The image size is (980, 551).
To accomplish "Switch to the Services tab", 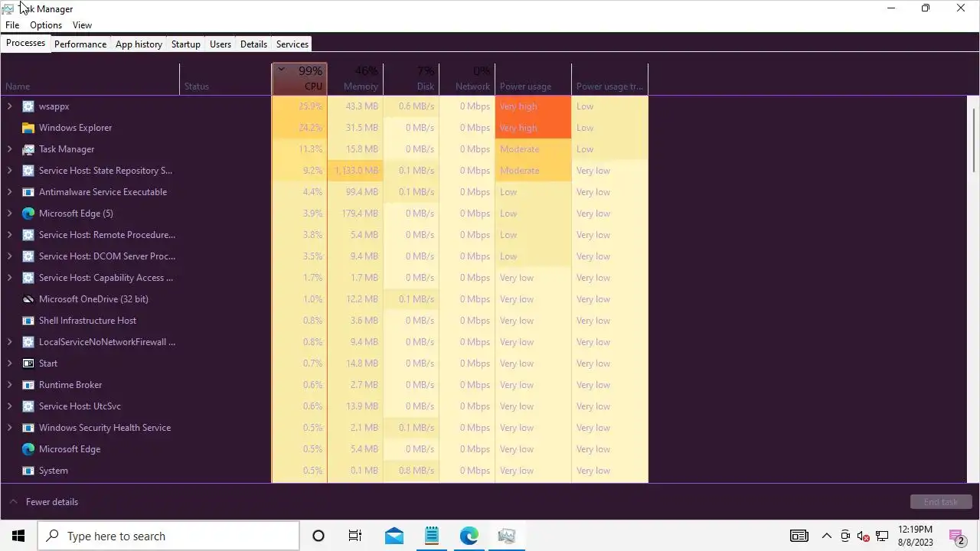I will [292, 44].
